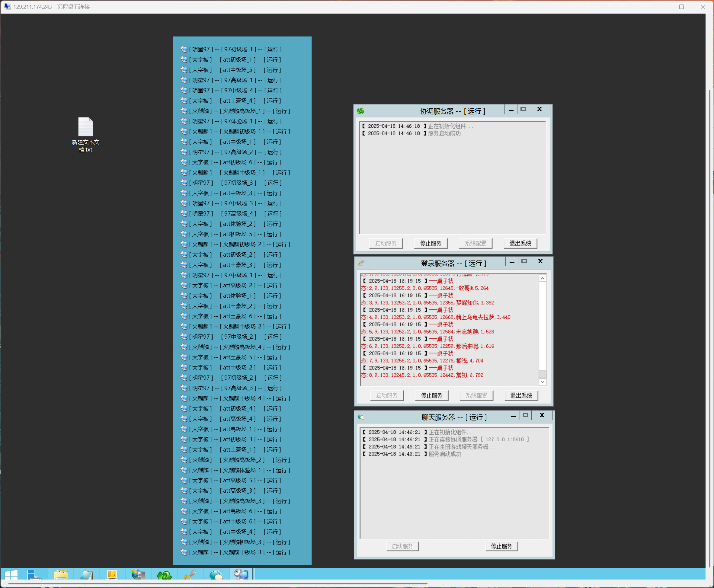Select the 大字板 att土豪场_4 entry

click(235, 101)
